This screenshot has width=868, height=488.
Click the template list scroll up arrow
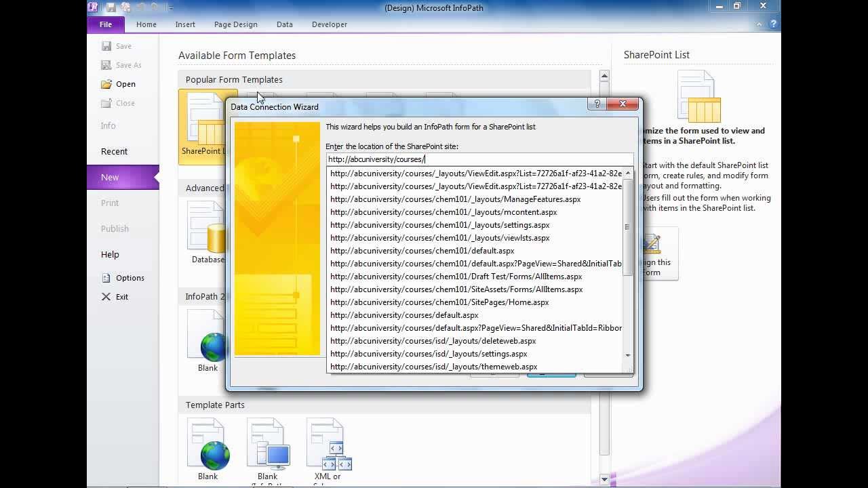pos(605,76)
